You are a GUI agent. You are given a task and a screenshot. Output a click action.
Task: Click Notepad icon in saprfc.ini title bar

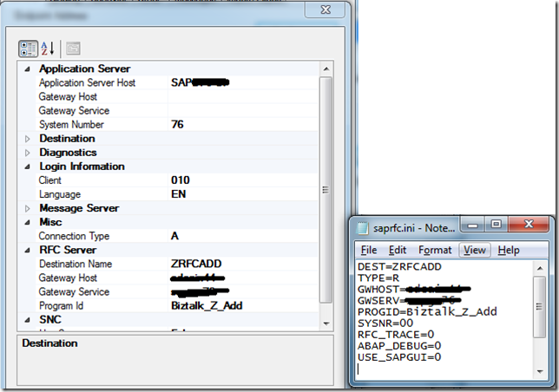point(363,228)
